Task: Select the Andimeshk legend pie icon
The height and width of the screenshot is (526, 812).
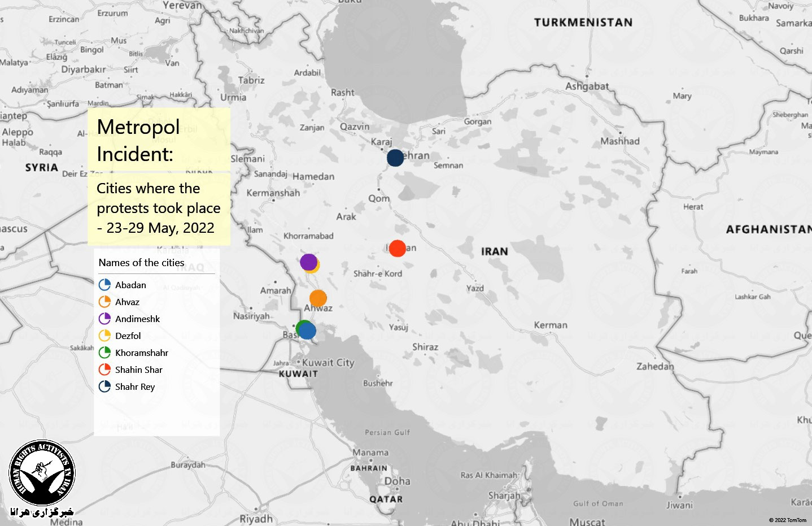Action: click(104, 319)
